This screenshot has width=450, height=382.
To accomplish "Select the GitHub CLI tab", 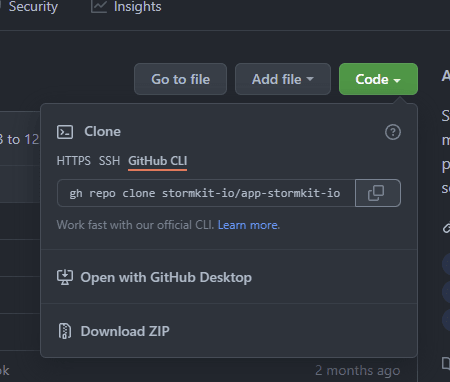I will 157,161.
